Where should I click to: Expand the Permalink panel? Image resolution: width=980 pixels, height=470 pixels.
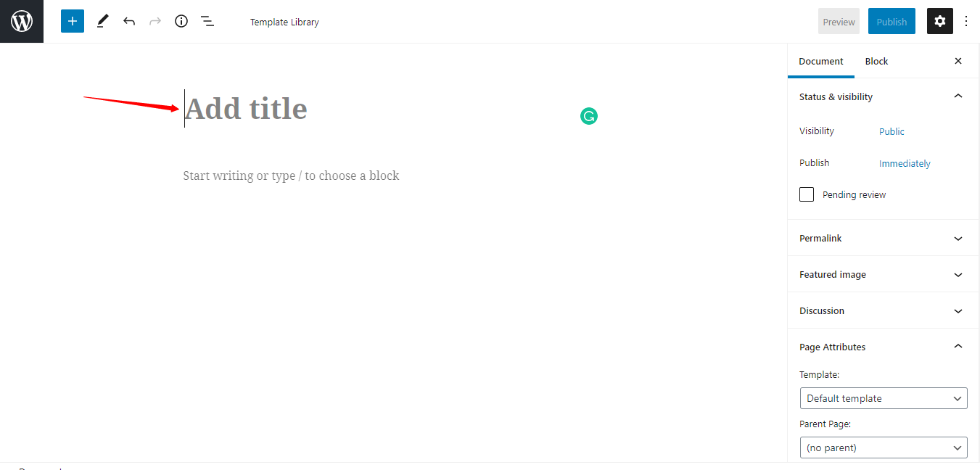(x=884, y=238)
